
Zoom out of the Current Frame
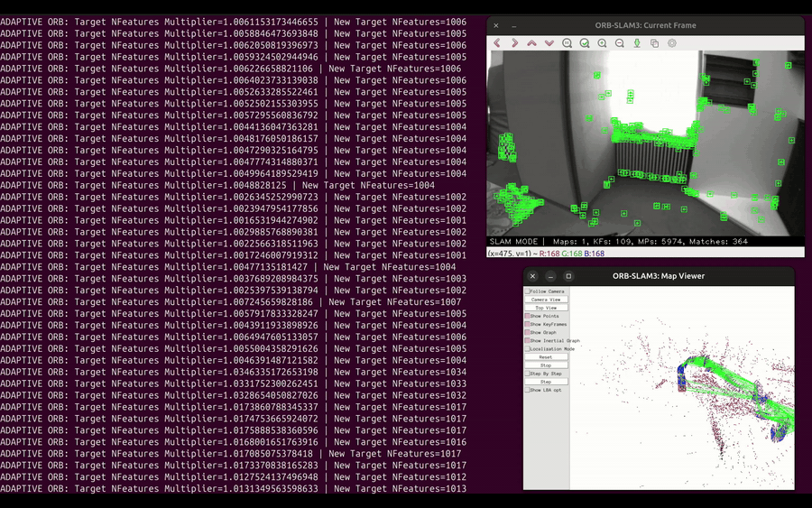[619, 43]
